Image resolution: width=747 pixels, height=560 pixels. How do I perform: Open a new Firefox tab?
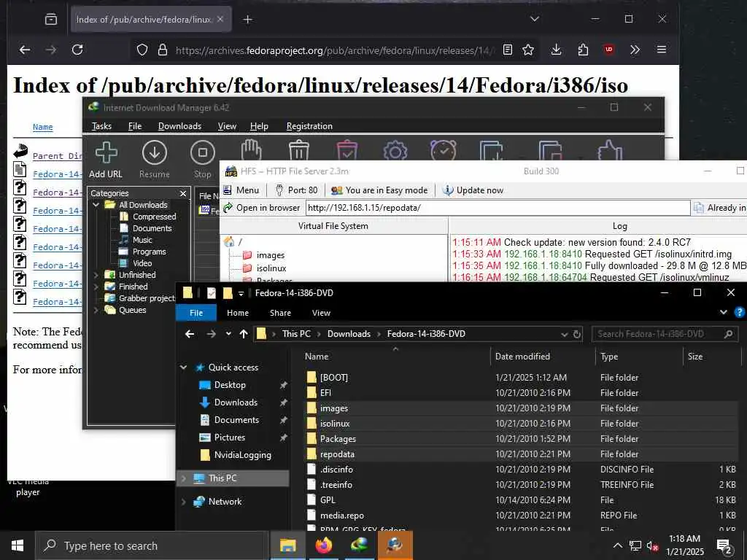(x=248, y=20)
